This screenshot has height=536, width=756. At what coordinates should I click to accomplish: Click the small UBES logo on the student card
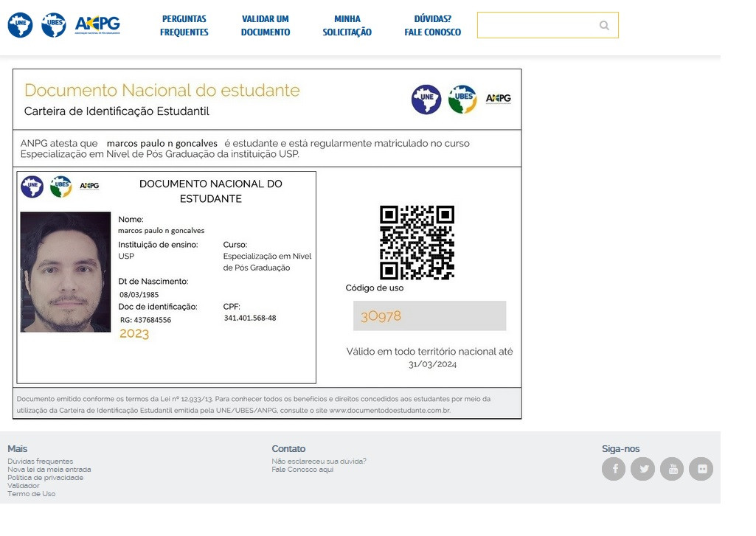pos(60,187)
